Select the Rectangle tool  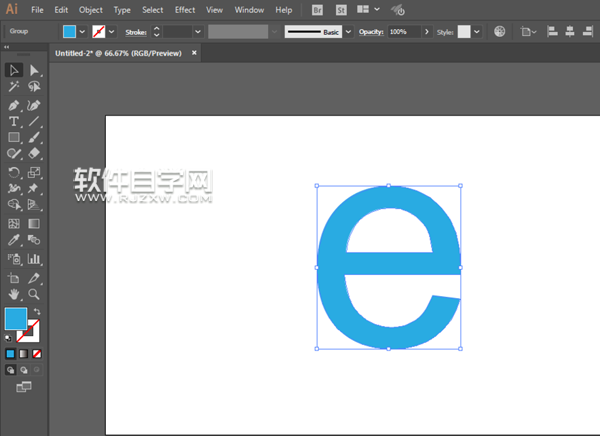[x=14, y=137]
